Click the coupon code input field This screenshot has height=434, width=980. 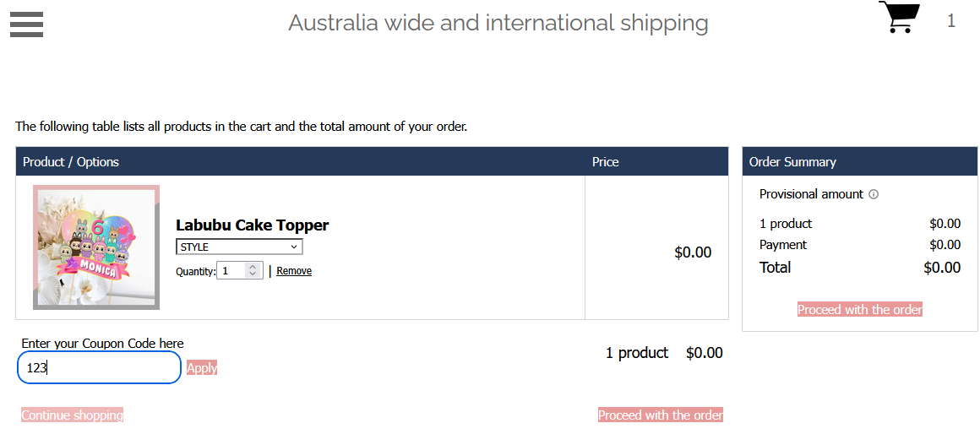(99, 368)
